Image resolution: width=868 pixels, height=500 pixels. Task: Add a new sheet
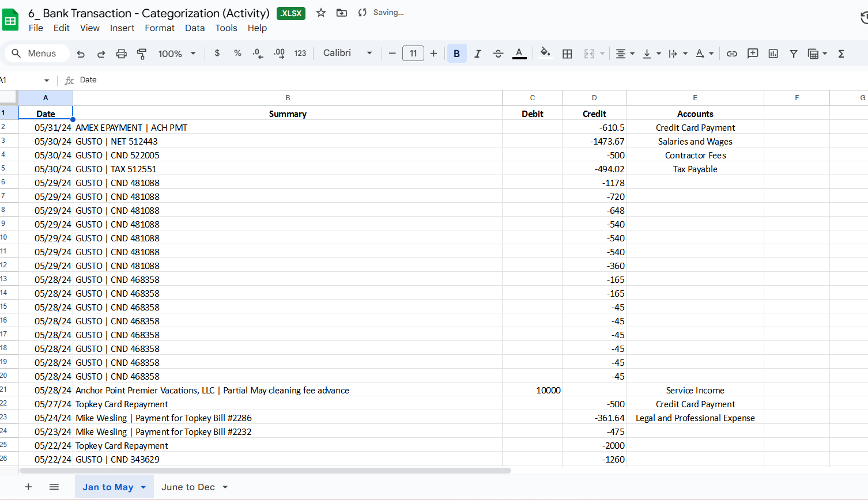[x=28, y=487]
